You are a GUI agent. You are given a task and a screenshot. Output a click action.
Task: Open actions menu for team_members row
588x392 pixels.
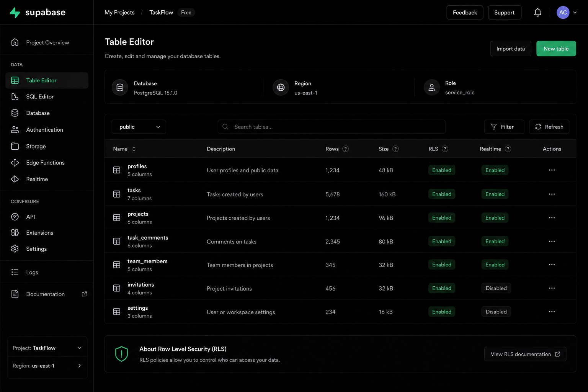pos(552,265)
